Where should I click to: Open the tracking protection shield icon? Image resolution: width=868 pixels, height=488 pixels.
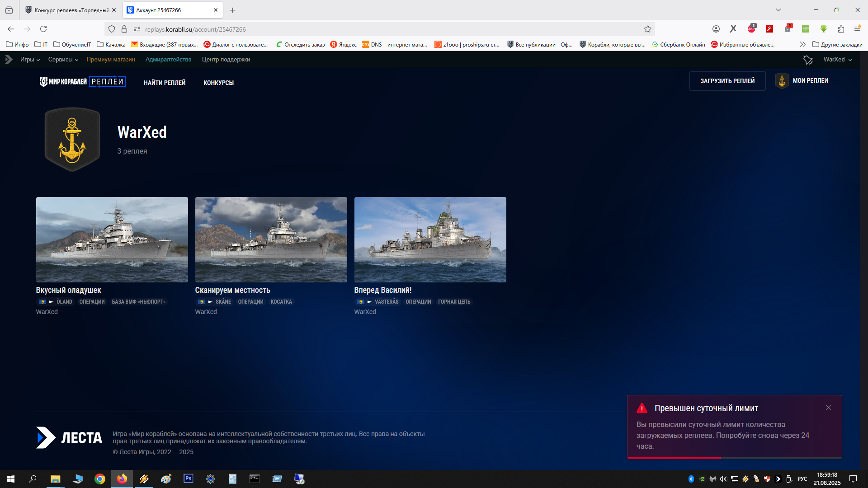(x=112, y=29)
